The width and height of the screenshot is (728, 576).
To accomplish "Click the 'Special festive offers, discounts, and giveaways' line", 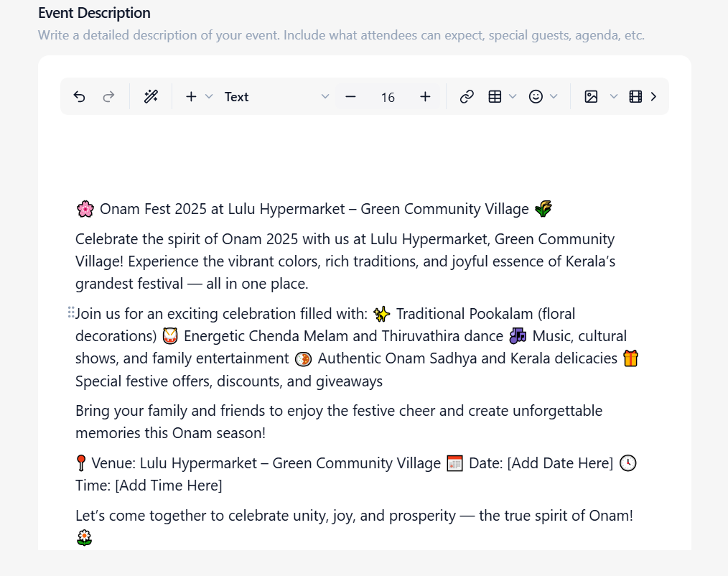I will point(229,381).
